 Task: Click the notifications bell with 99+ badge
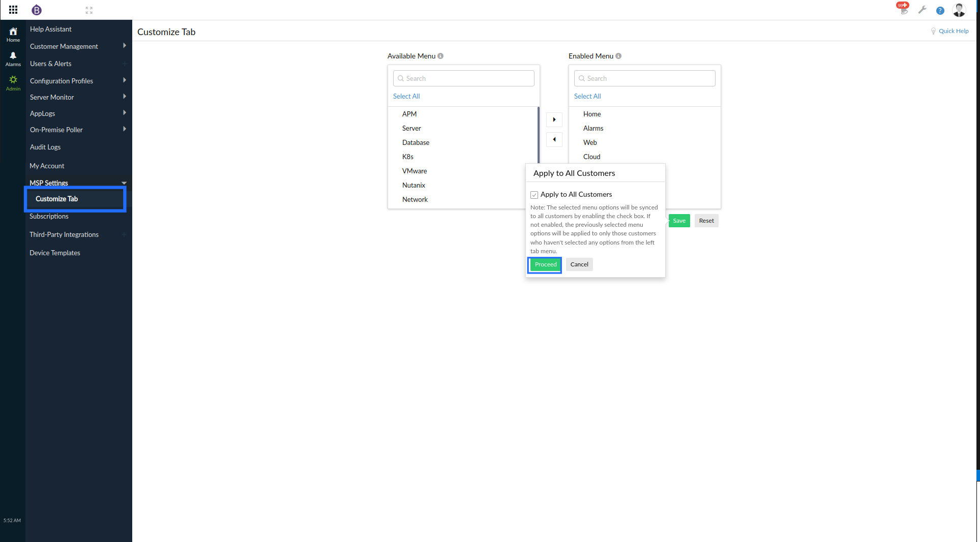tap(903, 10)
